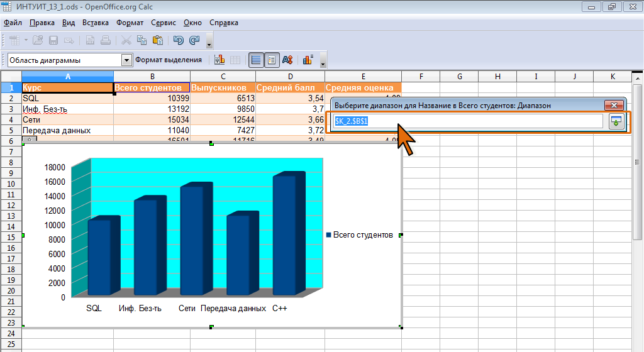Click the Undo arrow icon
This screenshot has height=352, width=644.
[x=178, y=40]
